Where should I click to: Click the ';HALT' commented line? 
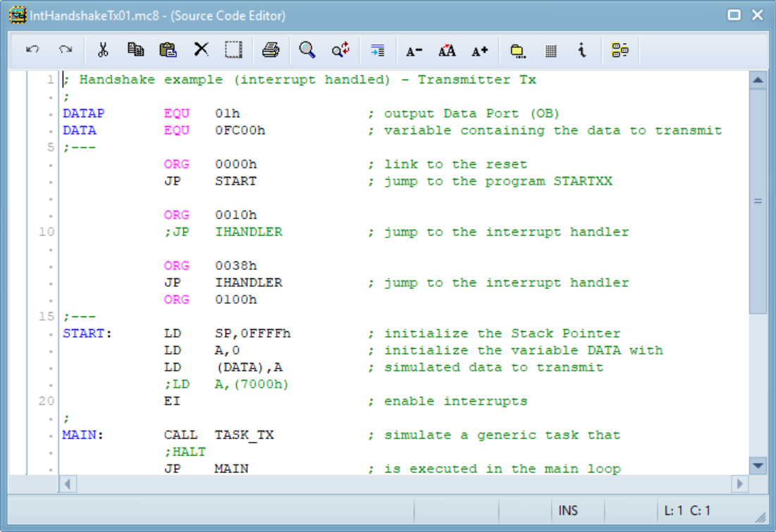pyautogui.click(x=185, y=452)
